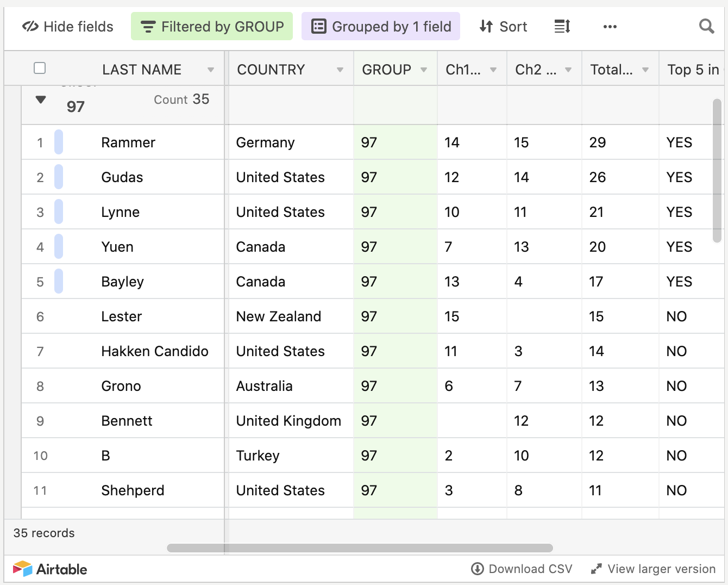Open the Total column dropdown arrow
This screenshot has height=585, width=728.
tap(645, 70)
